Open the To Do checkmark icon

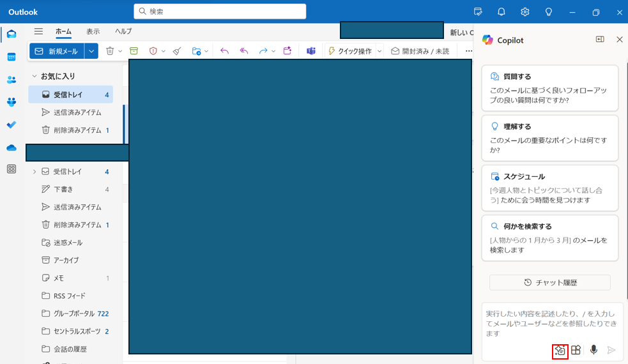tap(11, 125)
